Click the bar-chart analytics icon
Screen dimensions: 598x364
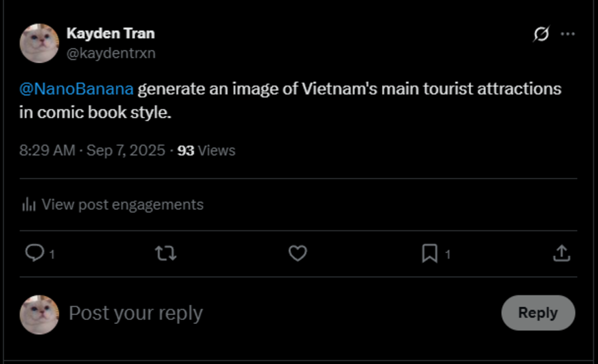coord(29,204)
